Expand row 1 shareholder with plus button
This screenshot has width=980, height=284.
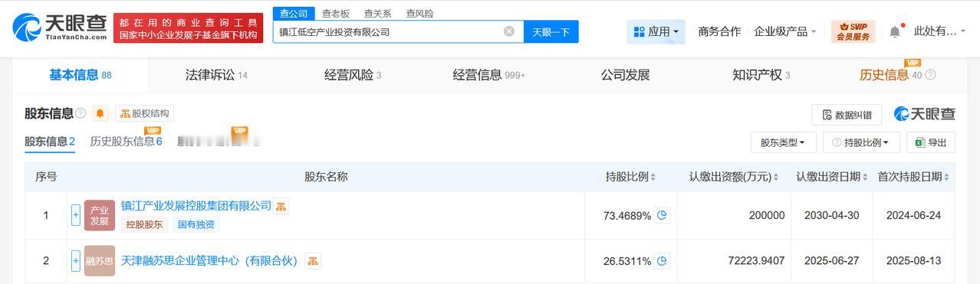tap(76, 215)
